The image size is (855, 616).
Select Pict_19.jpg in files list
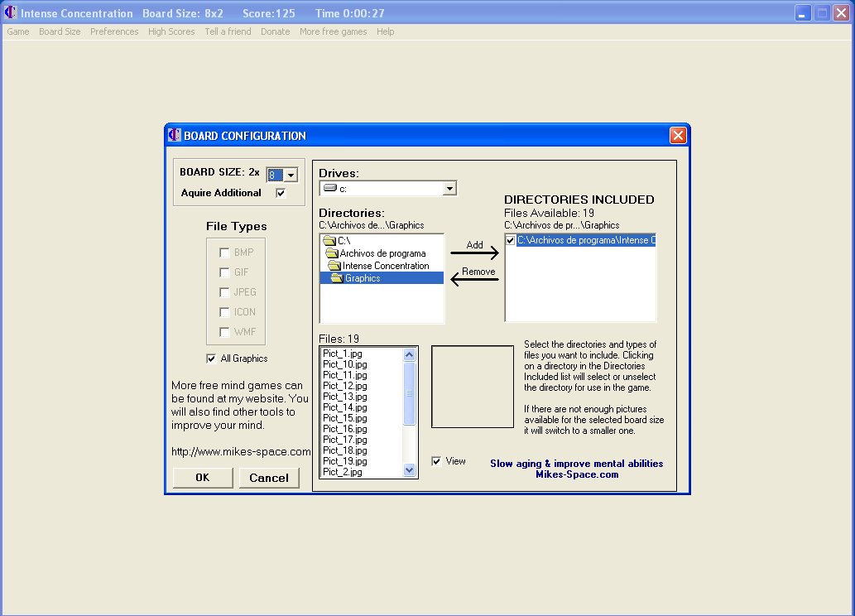tap(344, 461)
